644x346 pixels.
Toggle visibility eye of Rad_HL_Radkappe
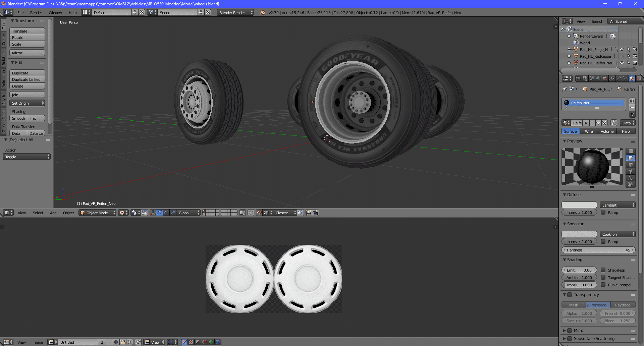[x=622, y=56]
